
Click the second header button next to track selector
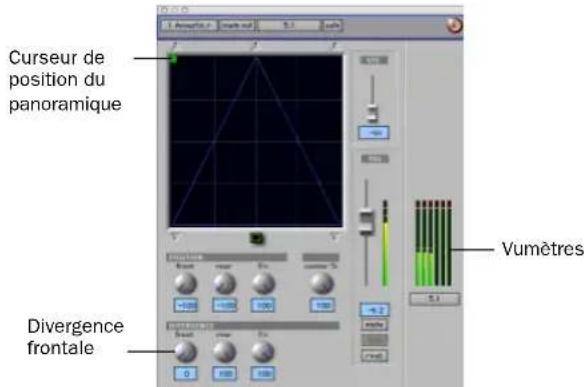pos(237,25)
